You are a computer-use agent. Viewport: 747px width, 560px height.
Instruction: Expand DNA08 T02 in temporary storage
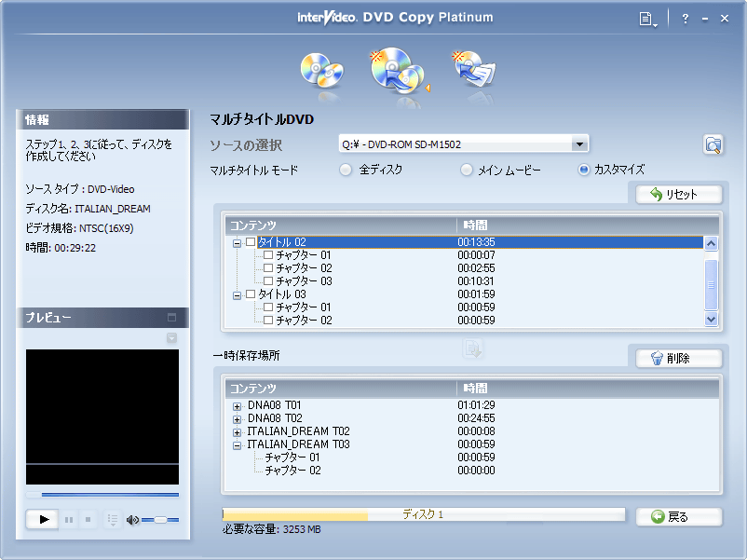[x=237, y=419]
